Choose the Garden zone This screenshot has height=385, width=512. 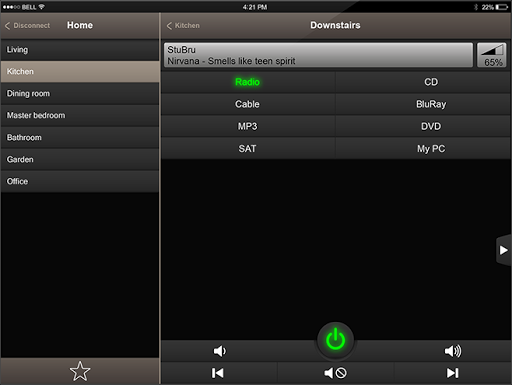coord(80,159)
